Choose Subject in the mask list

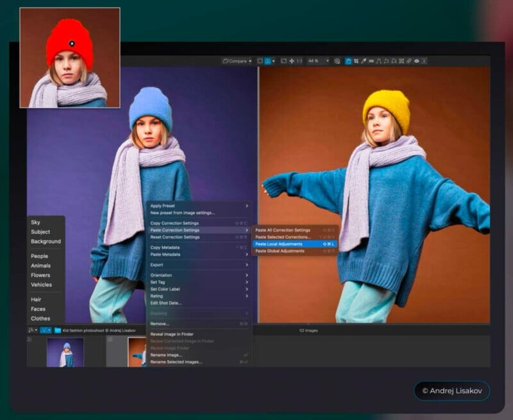(40, 232)
